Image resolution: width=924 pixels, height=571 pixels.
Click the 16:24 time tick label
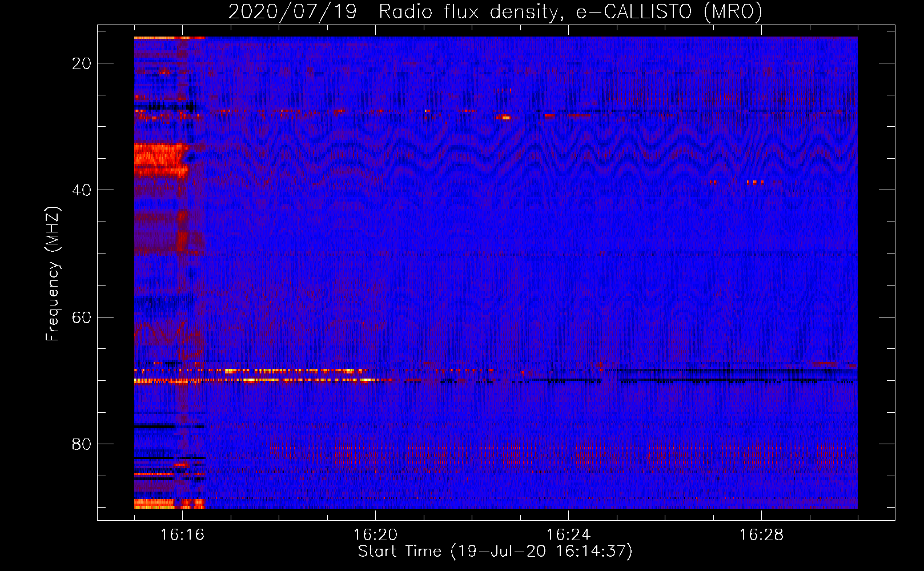tap(568, 535)
